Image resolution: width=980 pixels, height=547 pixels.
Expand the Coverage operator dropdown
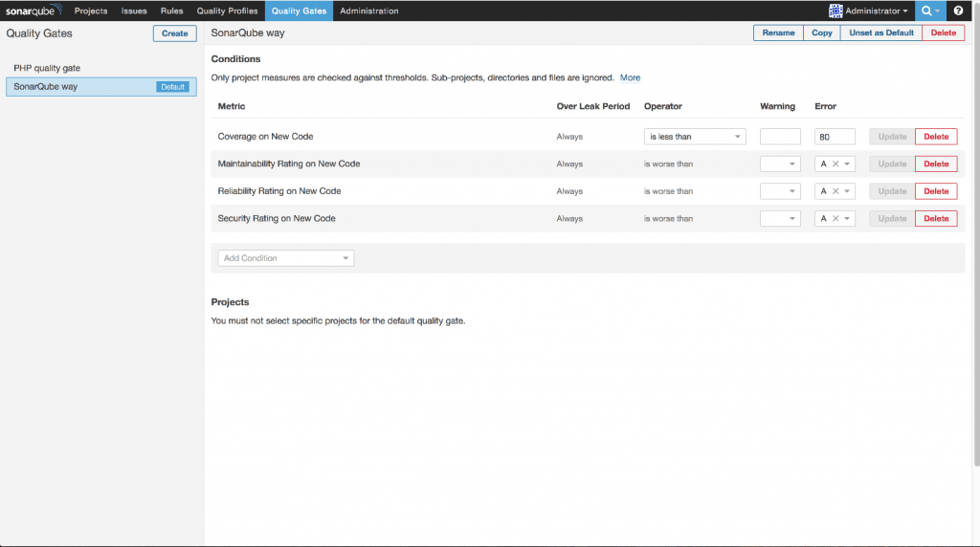695,137
